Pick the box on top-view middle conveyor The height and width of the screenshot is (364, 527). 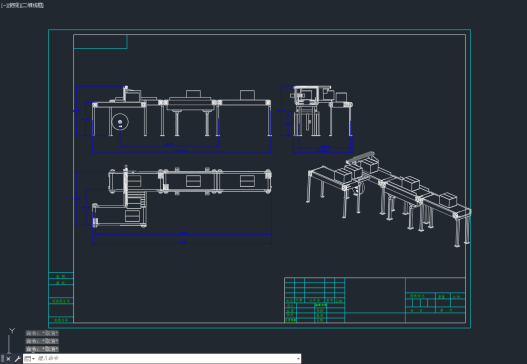pos(193,181)
